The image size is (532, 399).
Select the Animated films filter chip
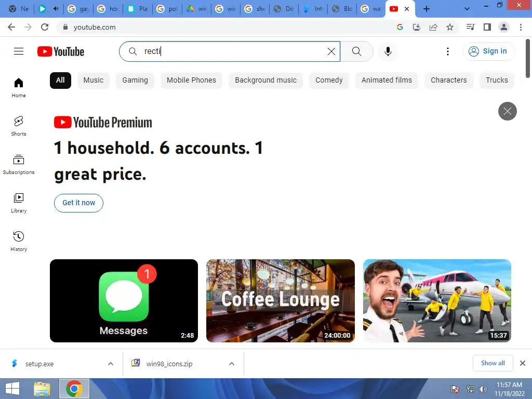point(387,81)
